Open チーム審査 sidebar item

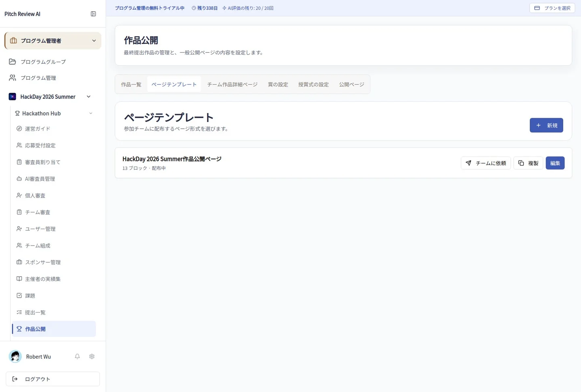coord(54,212)
